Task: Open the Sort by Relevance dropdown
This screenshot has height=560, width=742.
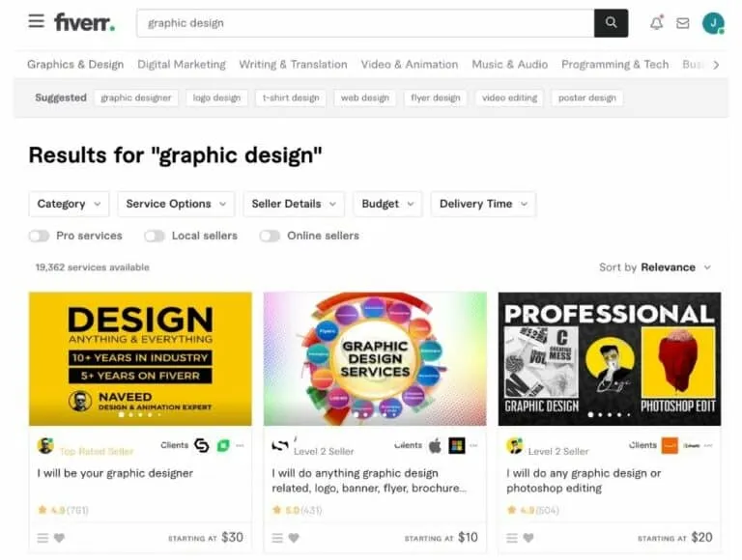Action: point(655,267)
